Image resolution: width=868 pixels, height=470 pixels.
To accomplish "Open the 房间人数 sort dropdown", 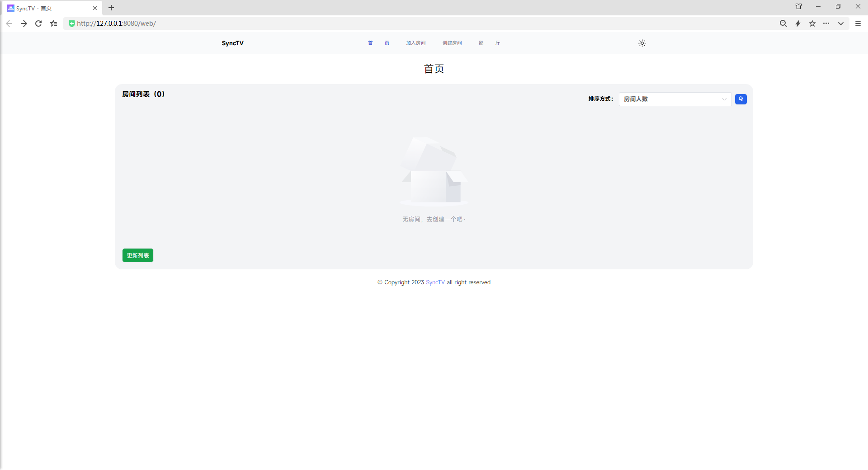I will [x=675, y=99].
